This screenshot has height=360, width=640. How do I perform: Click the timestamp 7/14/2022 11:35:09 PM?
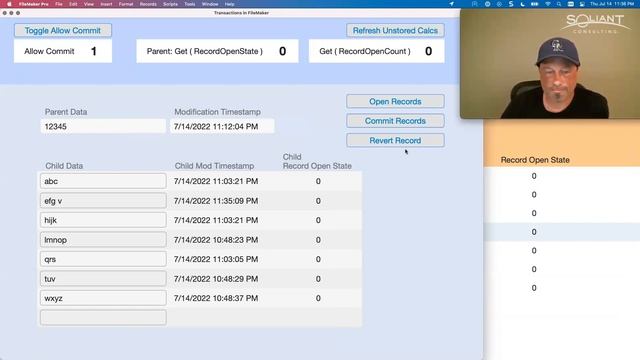(x=216, y=201)
